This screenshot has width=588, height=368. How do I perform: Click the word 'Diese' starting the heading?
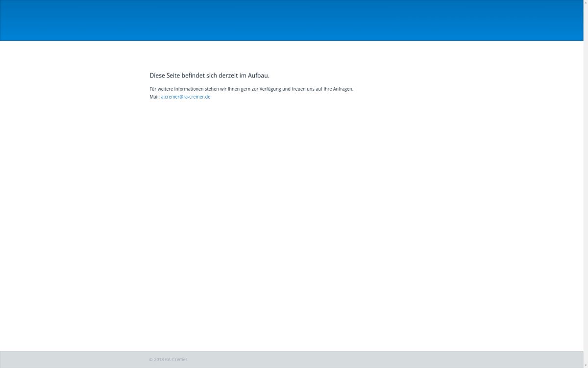[x=157, y=76]
